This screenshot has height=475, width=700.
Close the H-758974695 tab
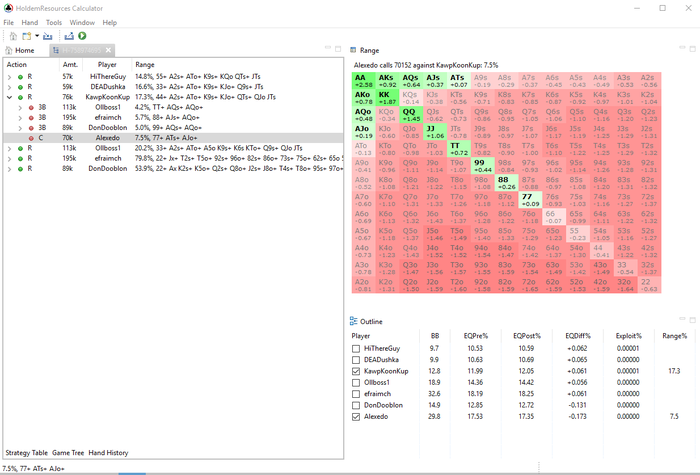[108, 50]
